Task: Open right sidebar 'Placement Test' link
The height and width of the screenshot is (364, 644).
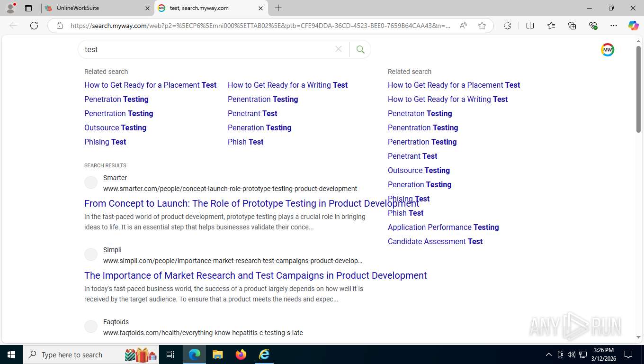Action: click(454, 85)
